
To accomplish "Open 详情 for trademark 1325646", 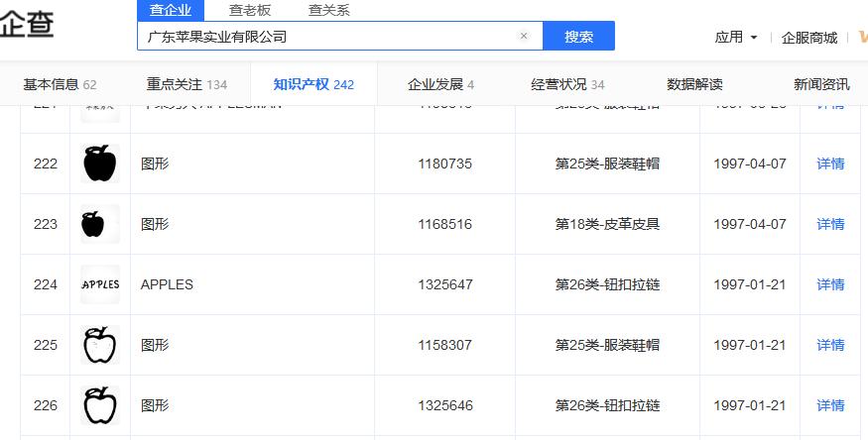I will point(830,405).
